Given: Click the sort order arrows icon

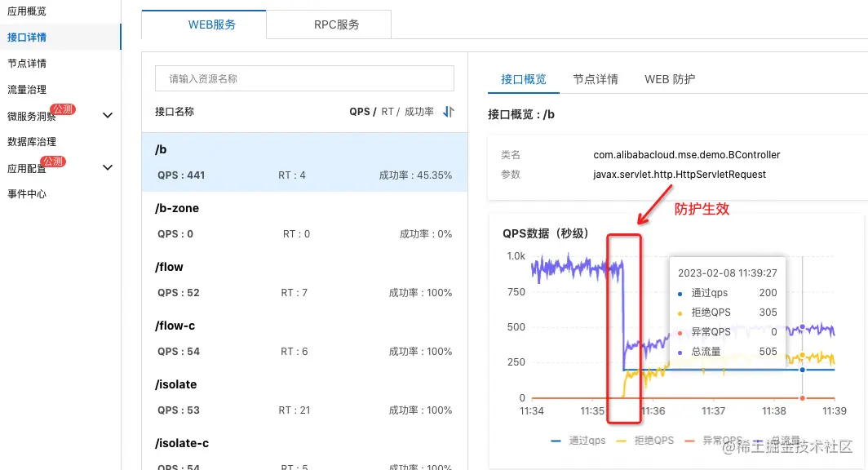Looking at the screenshot, I should (x=449, y=112).
